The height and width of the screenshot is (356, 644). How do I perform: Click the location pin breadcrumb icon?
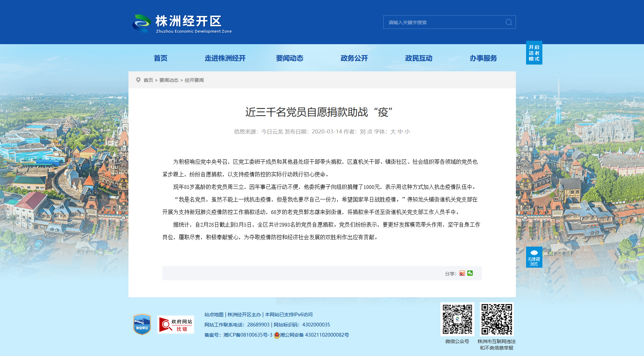(138, 80)
